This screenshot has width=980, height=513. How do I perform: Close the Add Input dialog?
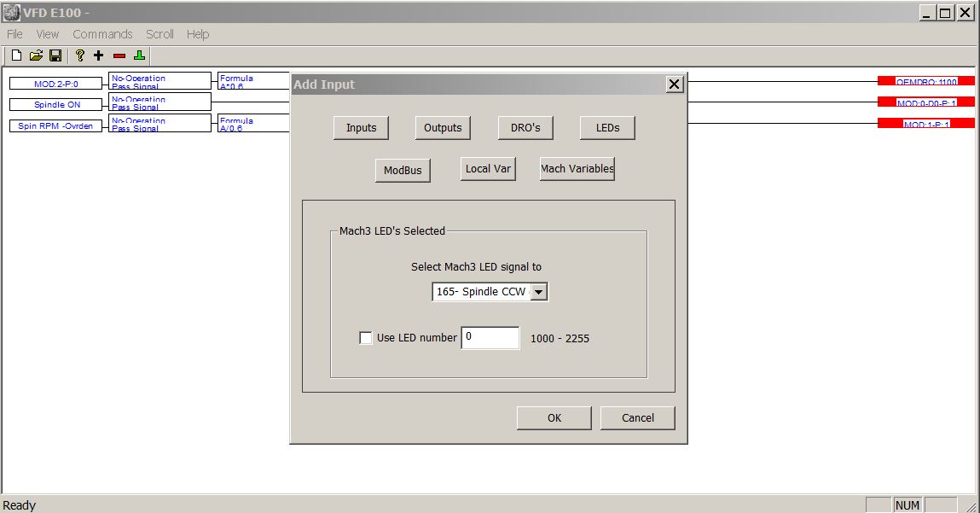click(674, 84)
